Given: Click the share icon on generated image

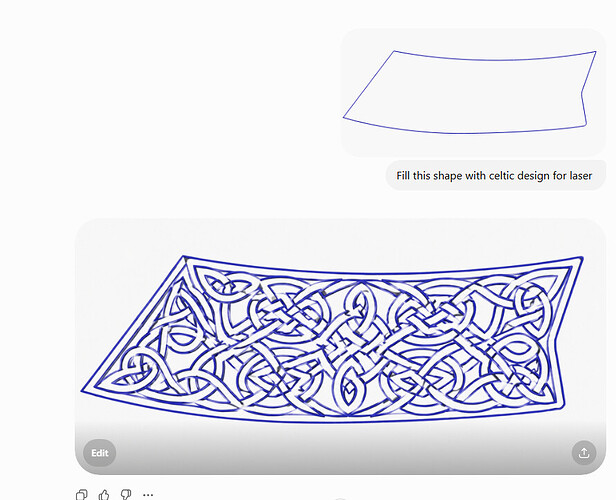Looking at the screenshot, I should click(584, 453).
